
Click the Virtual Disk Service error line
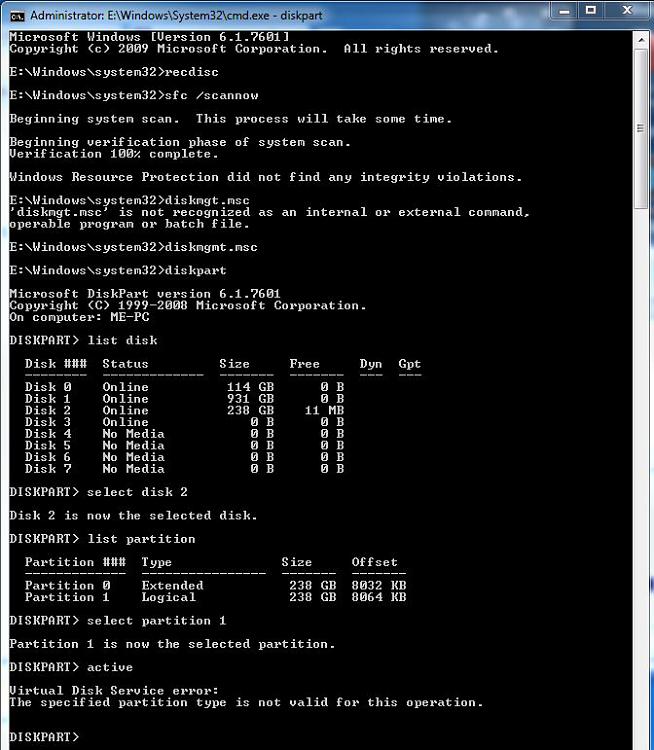point(114,690)
